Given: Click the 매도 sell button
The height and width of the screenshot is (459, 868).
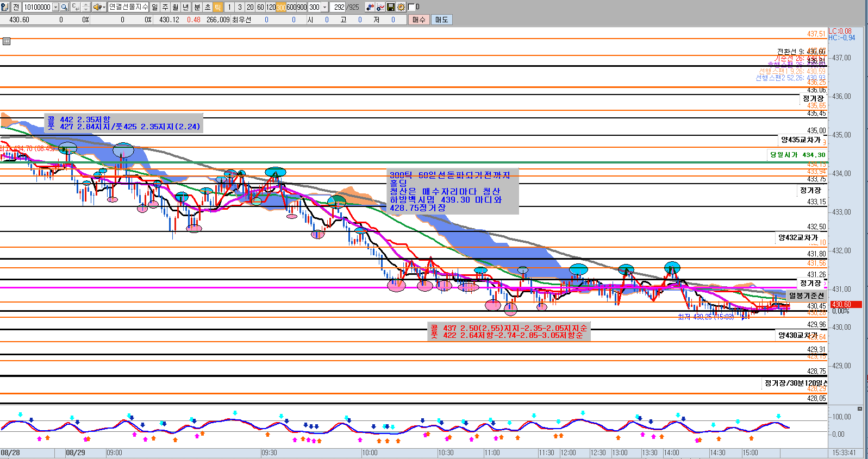Looking at the screenshot, I should point(441,20).
